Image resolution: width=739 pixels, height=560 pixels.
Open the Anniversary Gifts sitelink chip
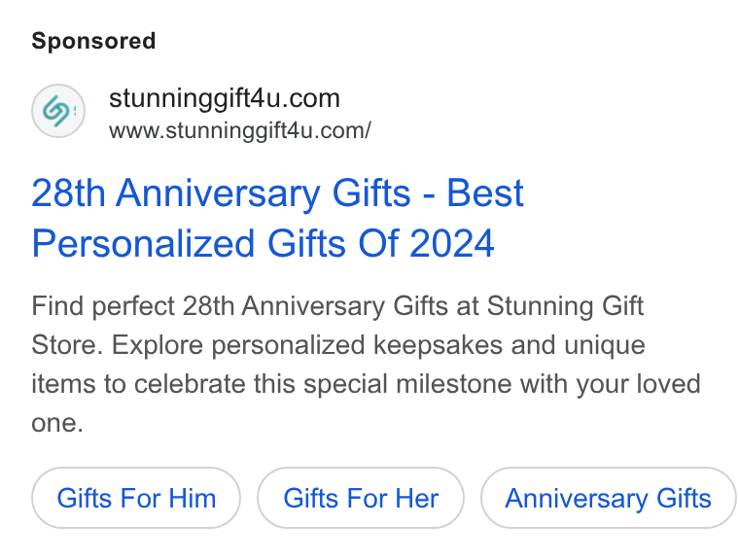(608, 498)
